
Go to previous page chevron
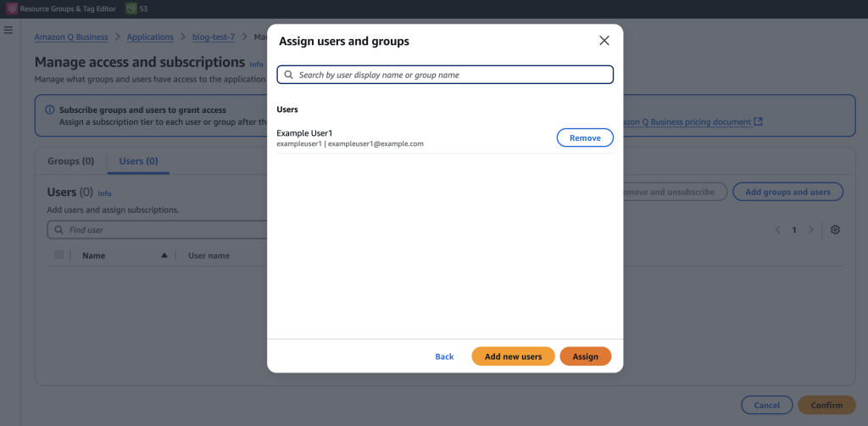click(x=778, y=229)
